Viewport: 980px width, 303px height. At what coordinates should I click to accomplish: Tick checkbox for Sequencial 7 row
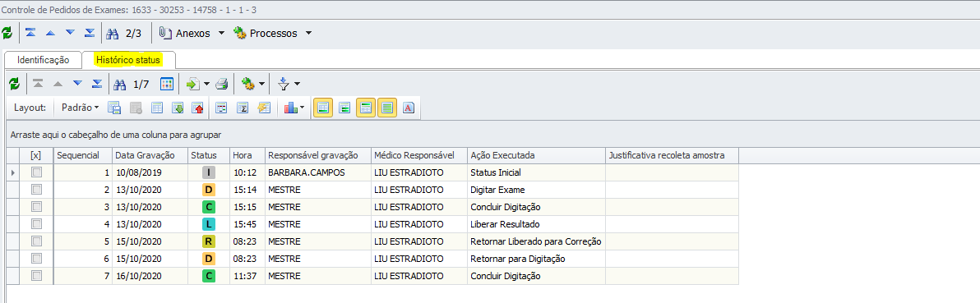point(36,276)
